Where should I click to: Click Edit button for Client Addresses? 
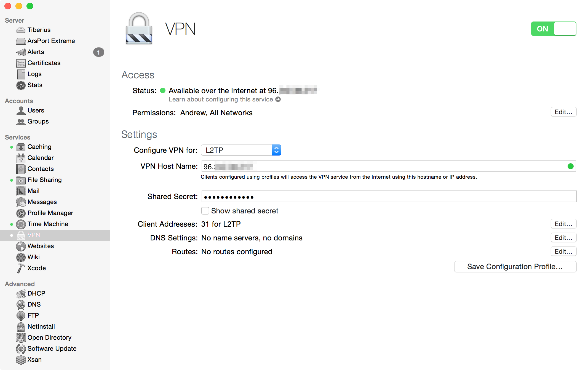pyautogui.click(x=563, y=223)
